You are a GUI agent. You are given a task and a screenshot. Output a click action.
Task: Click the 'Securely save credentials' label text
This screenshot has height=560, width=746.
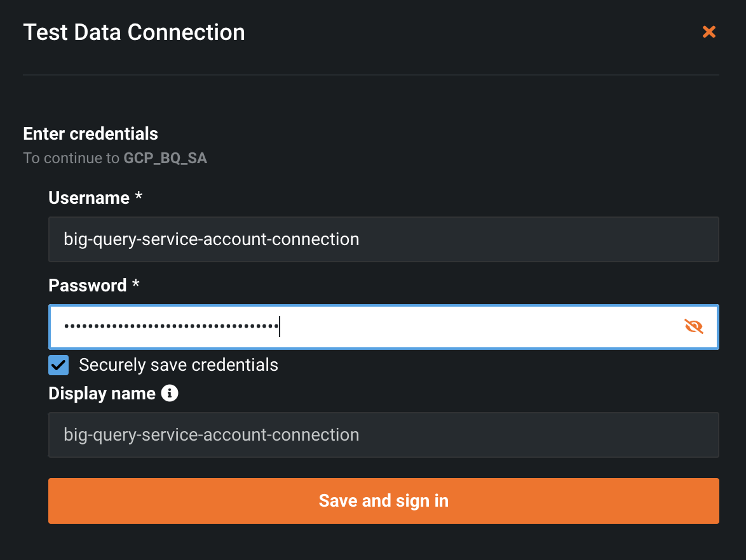point(179,365)
